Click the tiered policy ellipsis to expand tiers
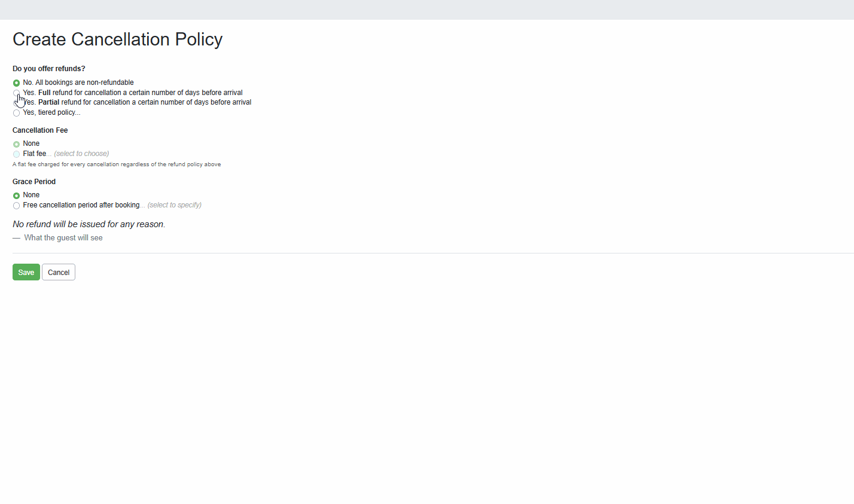The image size is (854, 504). click(x=77, y=112)
